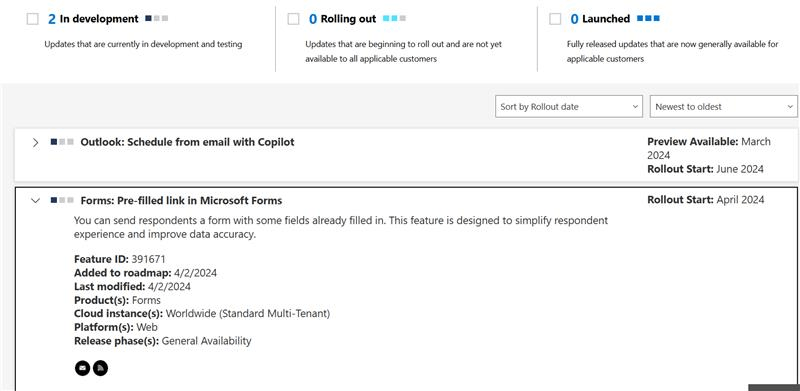Click the Launched status squares icon

pos(648,18)
